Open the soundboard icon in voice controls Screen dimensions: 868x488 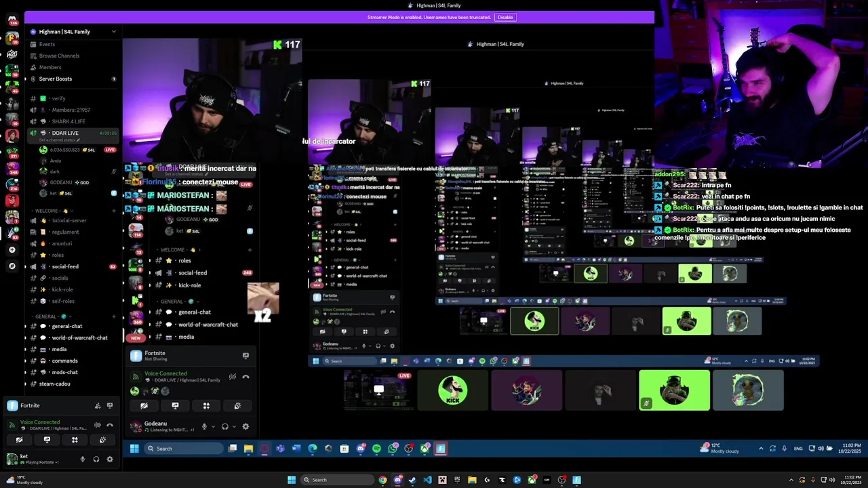(x=102, y=439)
